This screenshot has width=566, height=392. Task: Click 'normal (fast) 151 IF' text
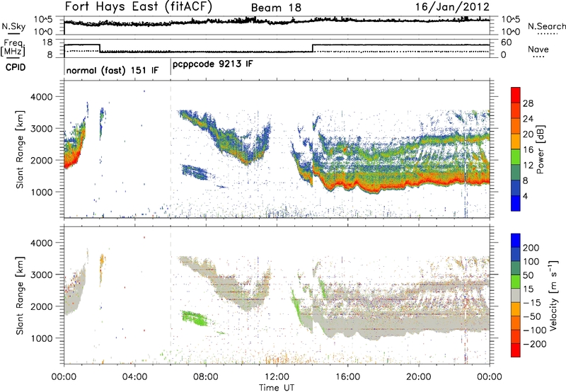click(112, 70)
